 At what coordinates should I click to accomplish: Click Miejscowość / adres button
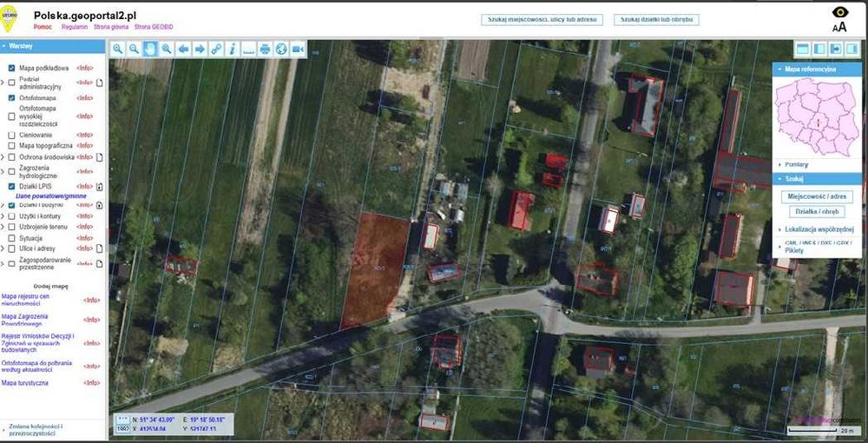[817, 196]
